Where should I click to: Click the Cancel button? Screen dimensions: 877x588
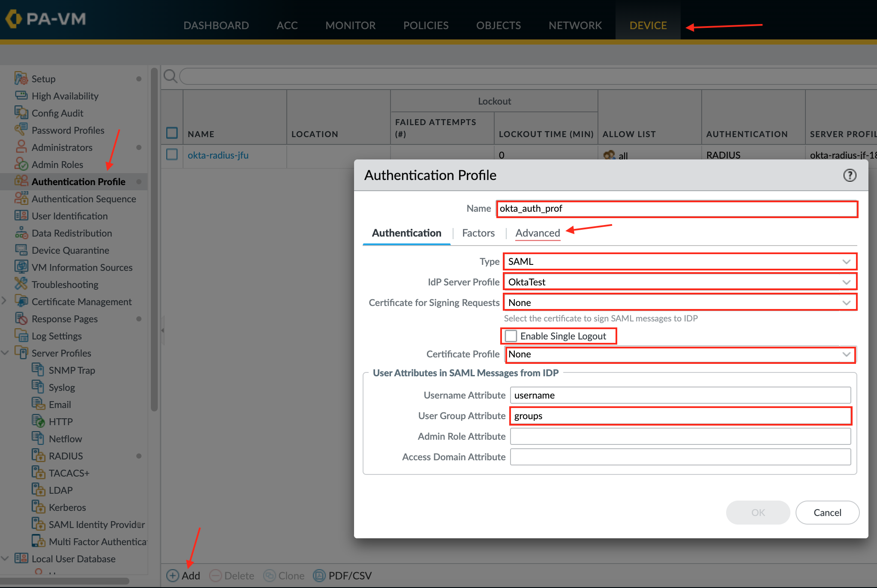[827, 513]
